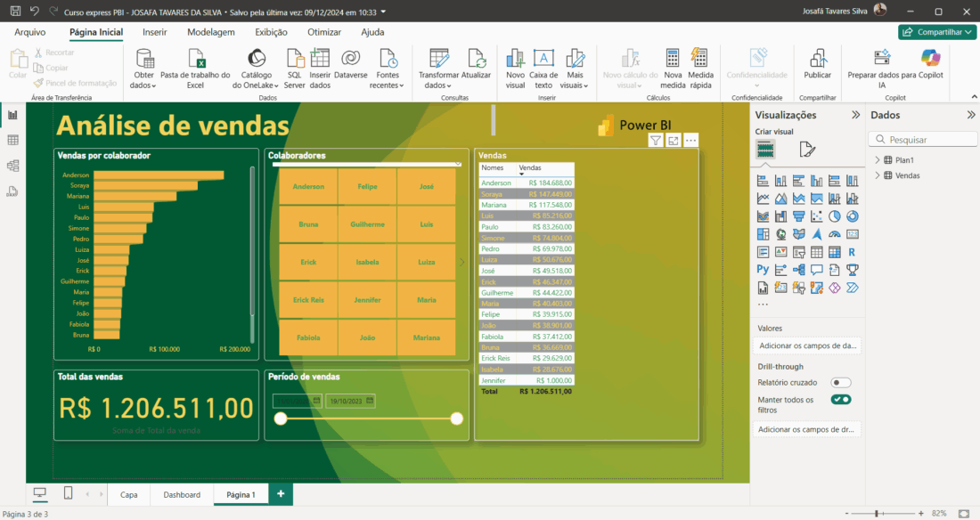The image size is (980, 520).
Task: Collapse the Dados pane
Action: point(970,115)
